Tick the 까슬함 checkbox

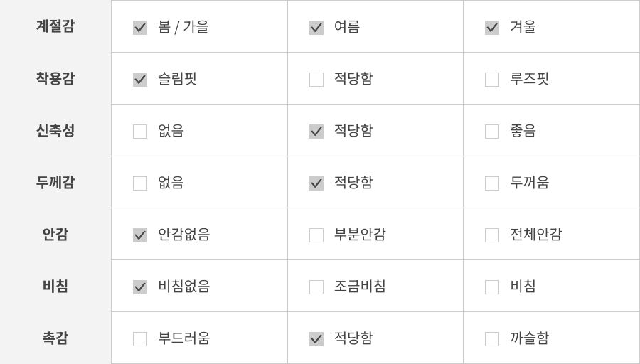click(x=492, y=339)
